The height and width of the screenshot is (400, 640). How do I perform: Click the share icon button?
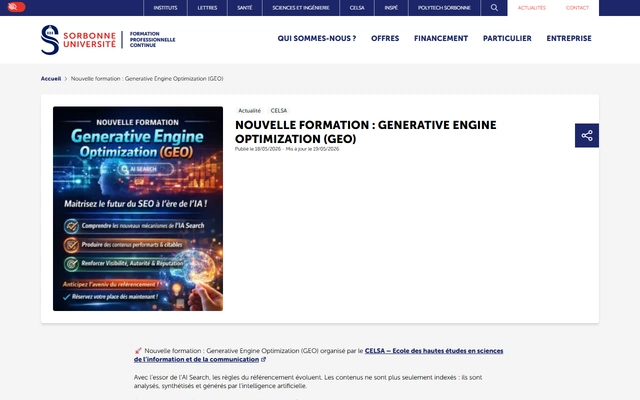587,136
